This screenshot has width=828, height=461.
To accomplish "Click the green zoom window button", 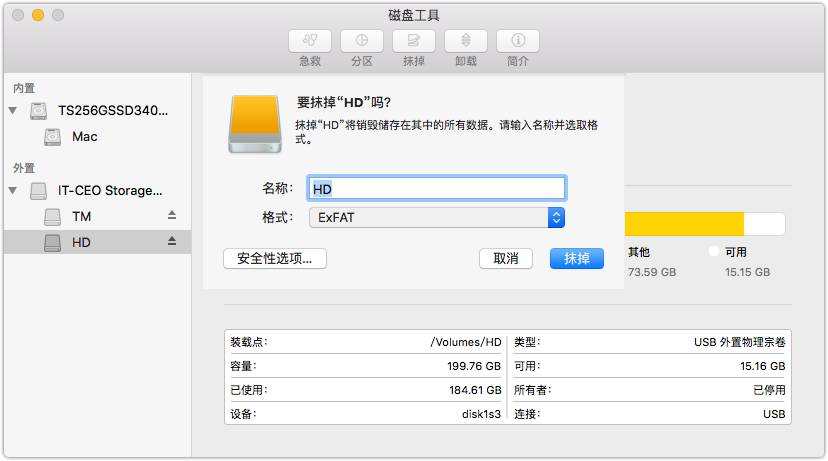I will tap(58, 16).
